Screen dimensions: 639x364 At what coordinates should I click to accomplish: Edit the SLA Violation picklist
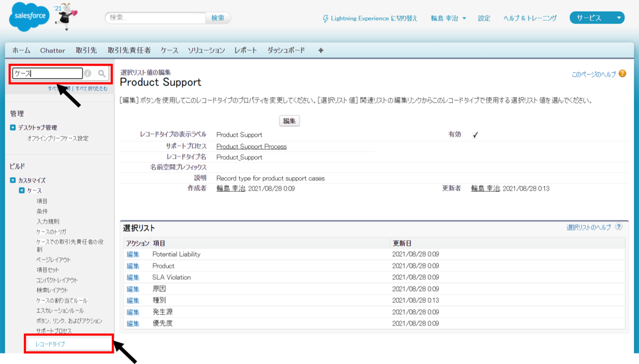click(x=133, y=278)
